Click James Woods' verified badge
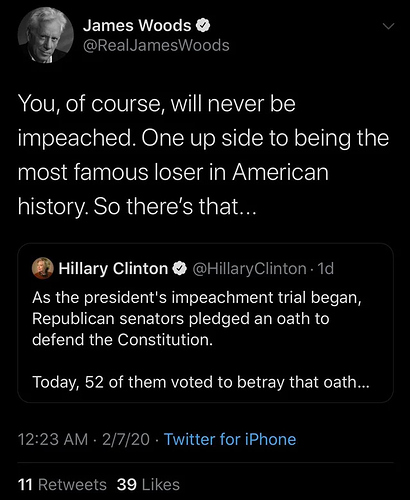This screenshot has width=410, height=500. pos(203,26)
